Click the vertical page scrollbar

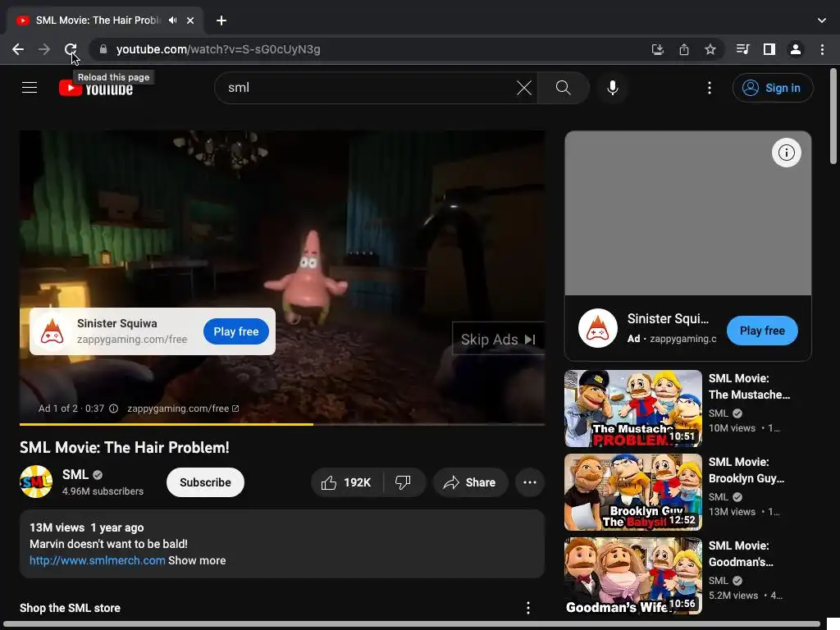click(833, 116)
